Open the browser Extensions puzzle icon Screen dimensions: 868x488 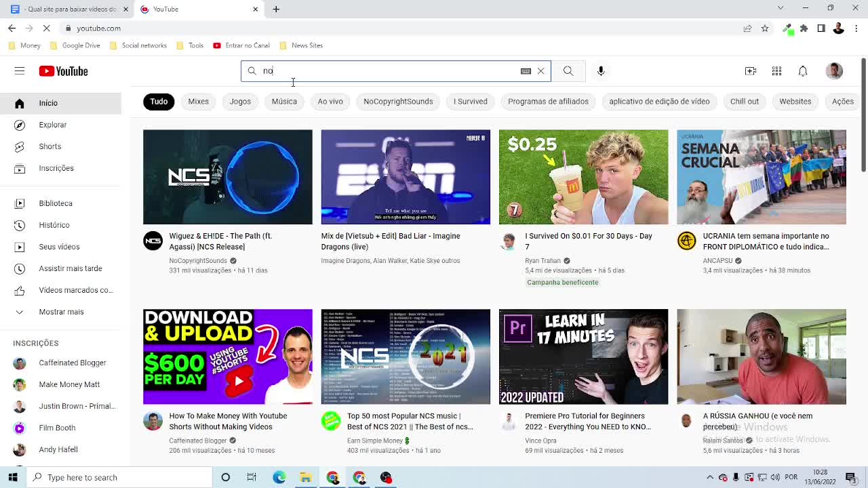pyautogui.click(x=804, y=28)
